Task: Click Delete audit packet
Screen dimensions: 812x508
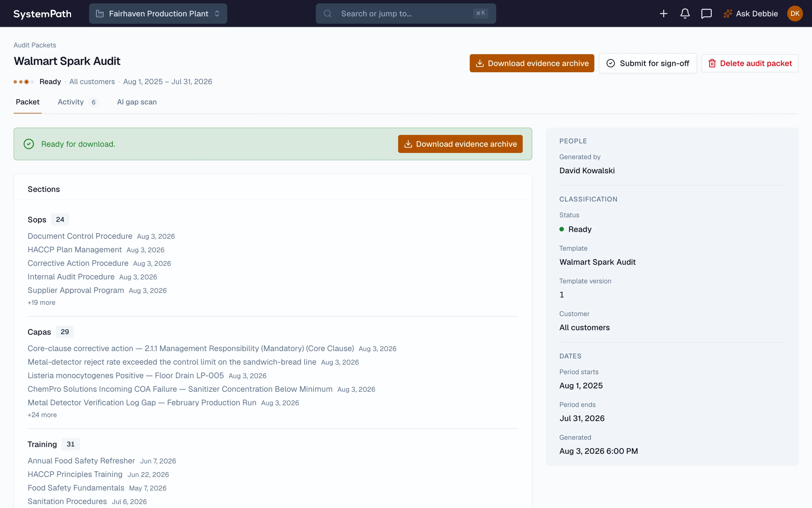Action: (750, 63)
